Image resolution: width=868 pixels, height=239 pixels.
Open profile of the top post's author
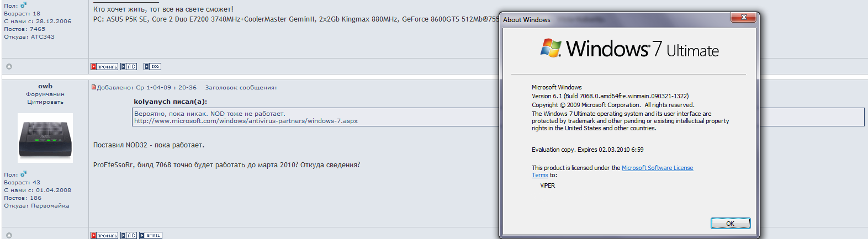click(104, 67)
